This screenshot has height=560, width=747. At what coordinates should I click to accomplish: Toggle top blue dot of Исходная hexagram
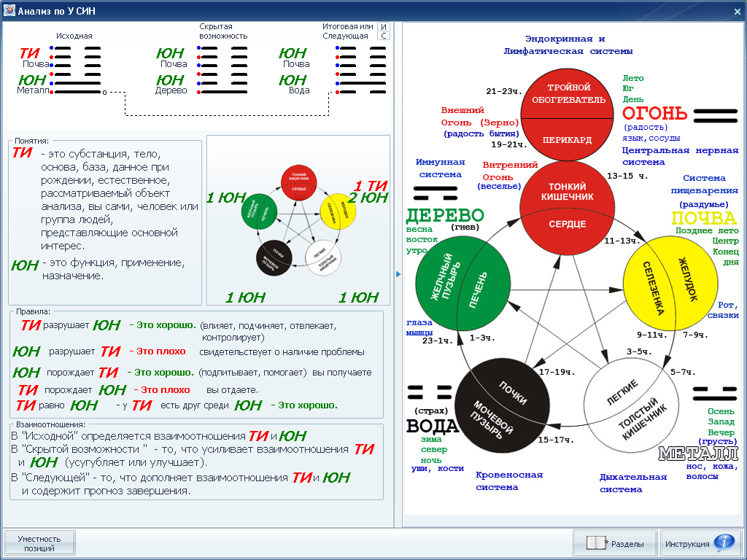coord(52,48)
